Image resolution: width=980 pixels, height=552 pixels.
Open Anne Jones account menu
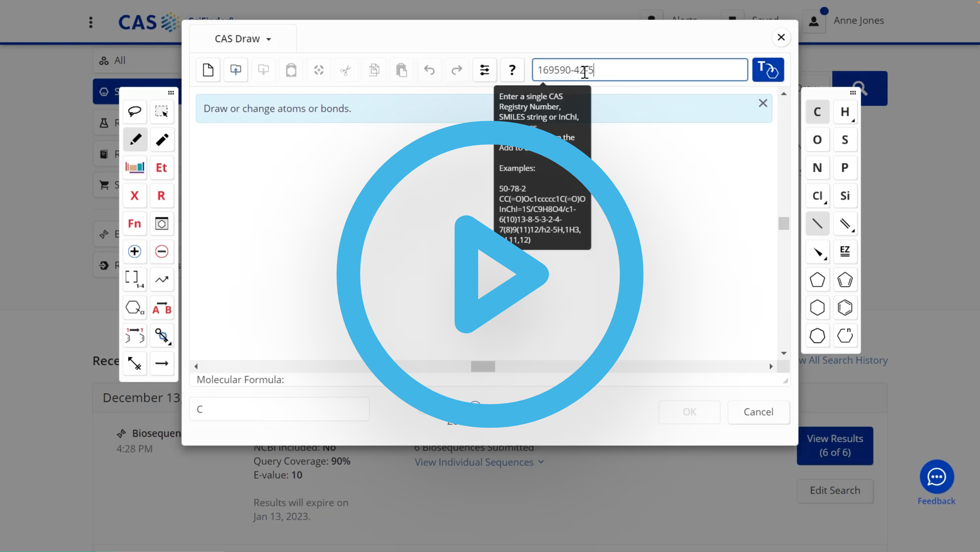click(844, 21)
